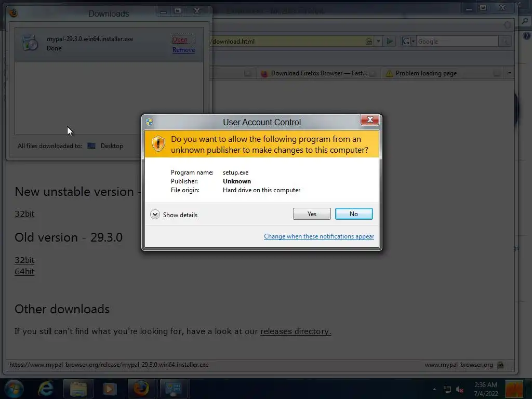
Task: Click the search magnifier button in browser
Action: coord(505,42)
